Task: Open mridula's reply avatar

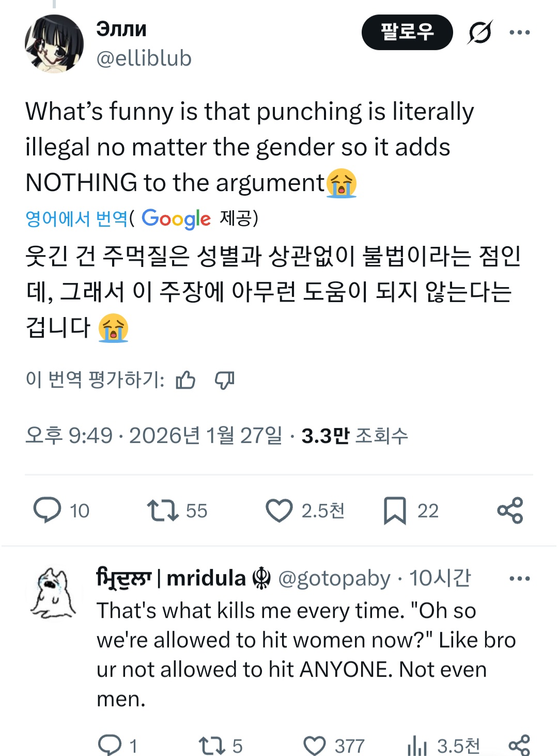Action: (53, 593)
